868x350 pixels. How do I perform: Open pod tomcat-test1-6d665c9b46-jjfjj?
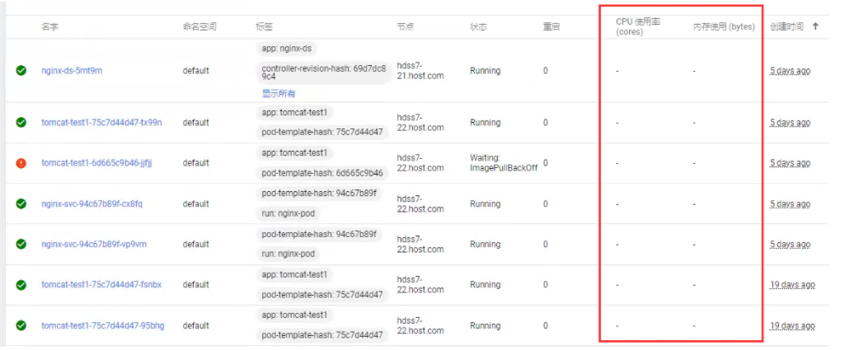pyautogui.click(x=97, y=163)
